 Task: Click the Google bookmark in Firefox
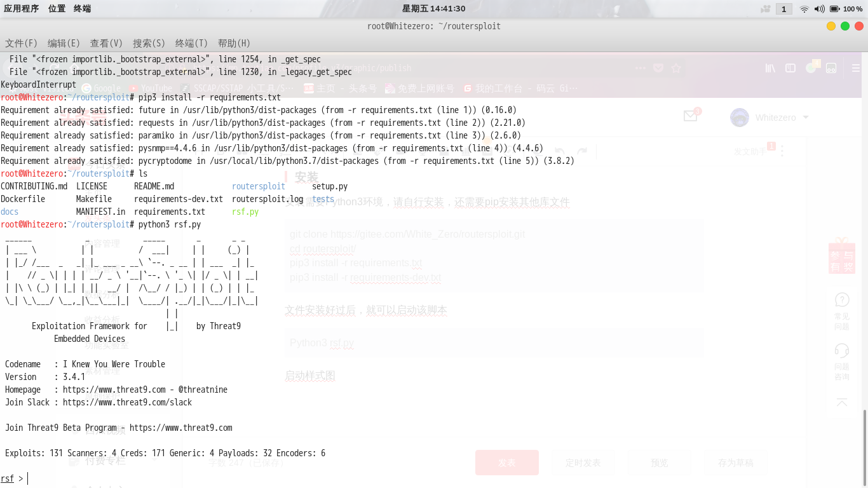tap(102, 88)
